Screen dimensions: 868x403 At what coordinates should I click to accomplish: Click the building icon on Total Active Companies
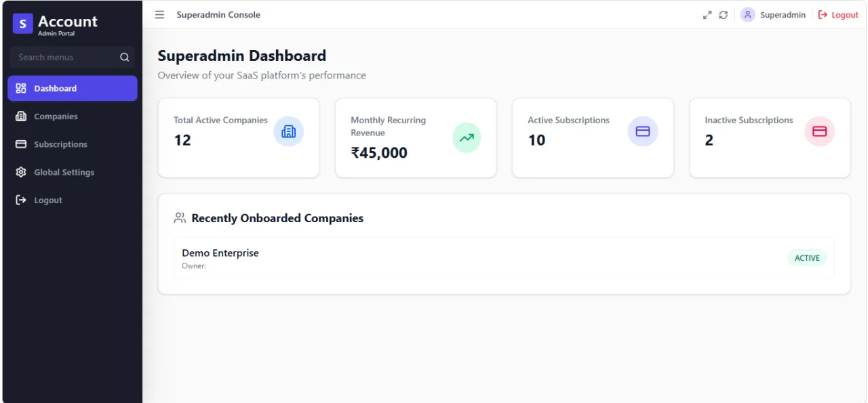click(289, 131)
